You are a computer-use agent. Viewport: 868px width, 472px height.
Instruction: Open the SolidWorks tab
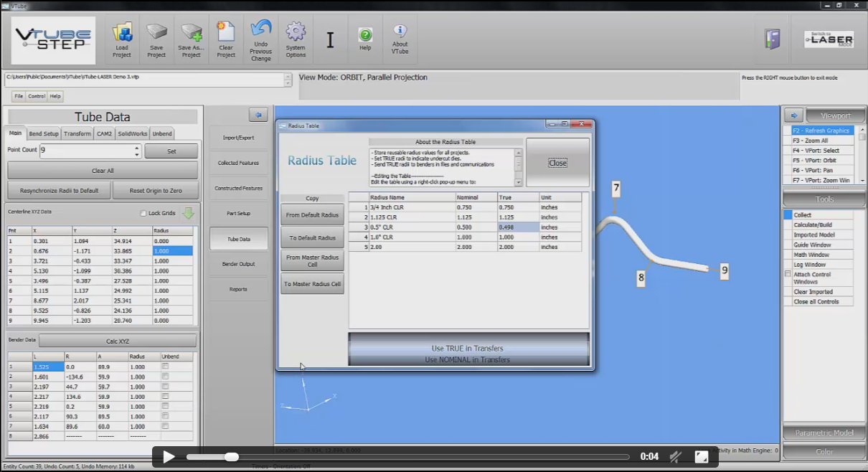132,133
